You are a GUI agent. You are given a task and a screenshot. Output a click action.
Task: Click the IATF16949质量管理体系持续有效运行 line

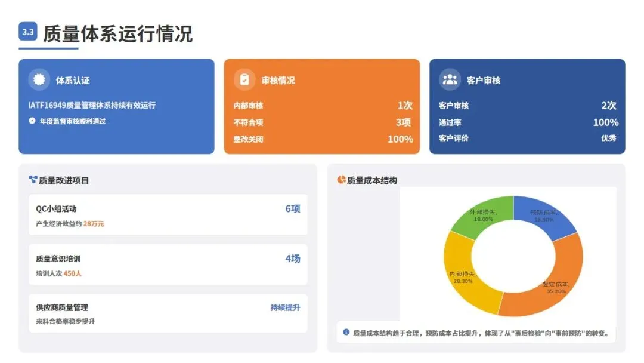tap(92, 105)
